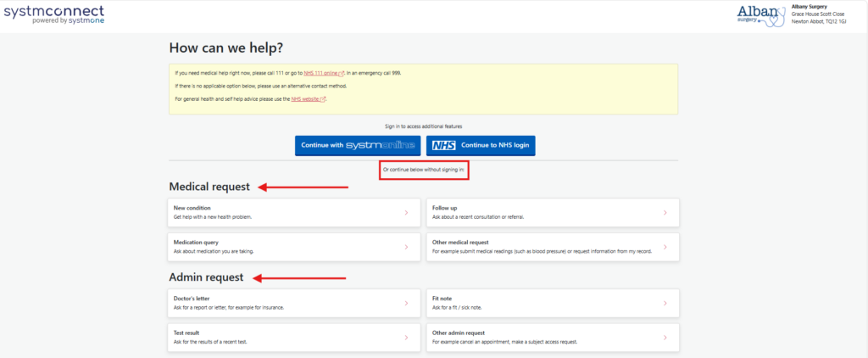The width and height of the screenshot is (868, 358).
Task: Click 'Ask for the results of a recent test.' text
Action: [x=210, y=342]
